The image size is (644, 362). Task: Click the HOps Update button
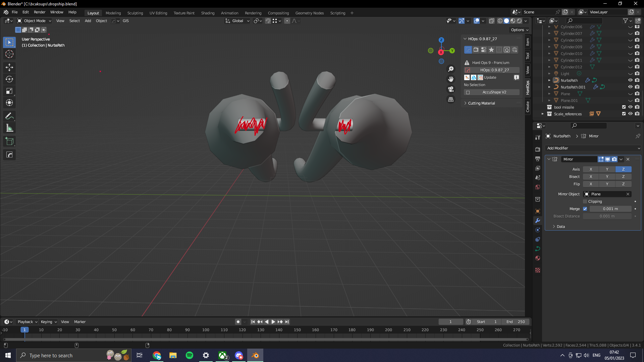[x=490, y=77]
